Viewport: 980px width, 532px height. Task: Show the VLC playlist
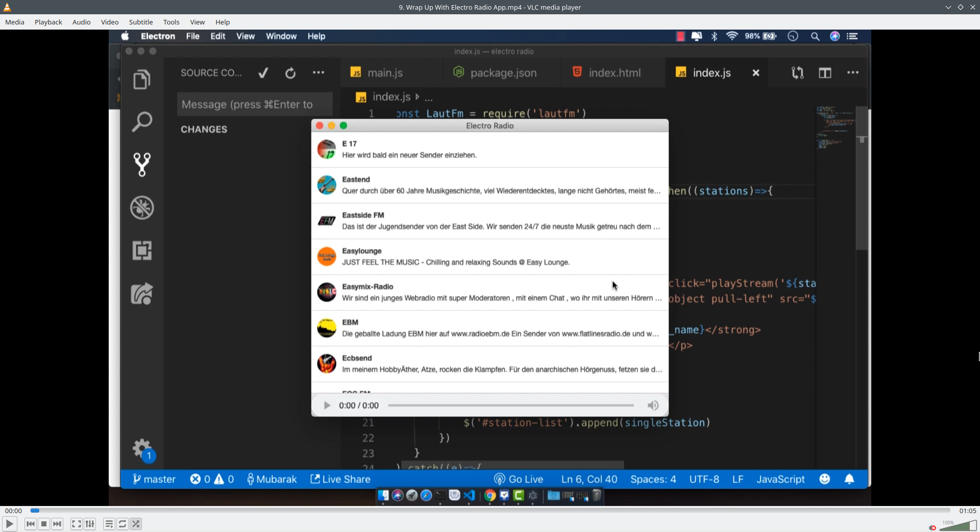point(109,524)
